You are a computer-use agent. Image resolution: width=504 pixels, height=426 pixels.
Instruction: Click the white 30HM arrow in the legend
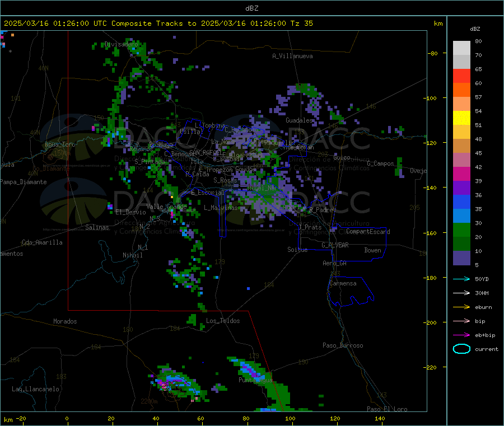(x=461, y=293)
